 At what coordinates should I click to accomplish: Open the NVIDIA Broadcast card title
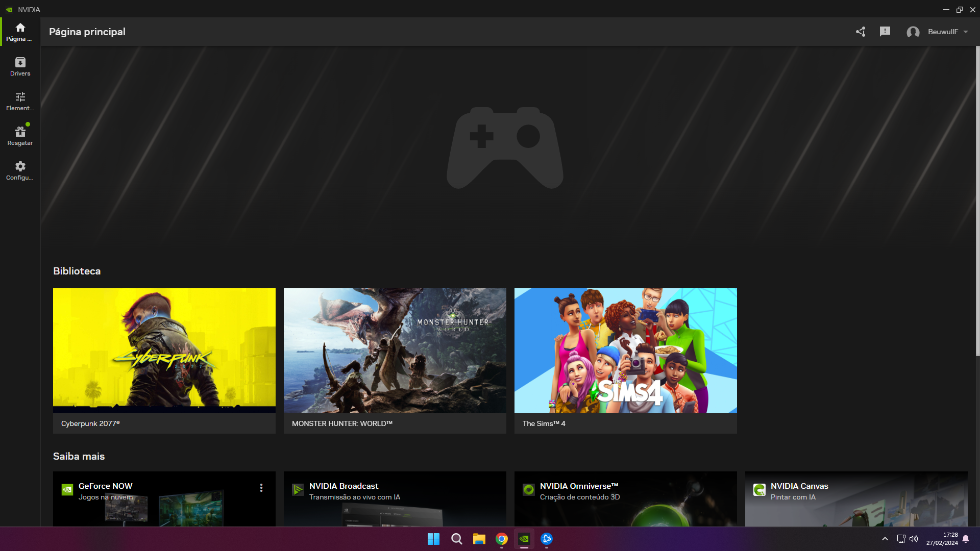(x=344, y=486)
